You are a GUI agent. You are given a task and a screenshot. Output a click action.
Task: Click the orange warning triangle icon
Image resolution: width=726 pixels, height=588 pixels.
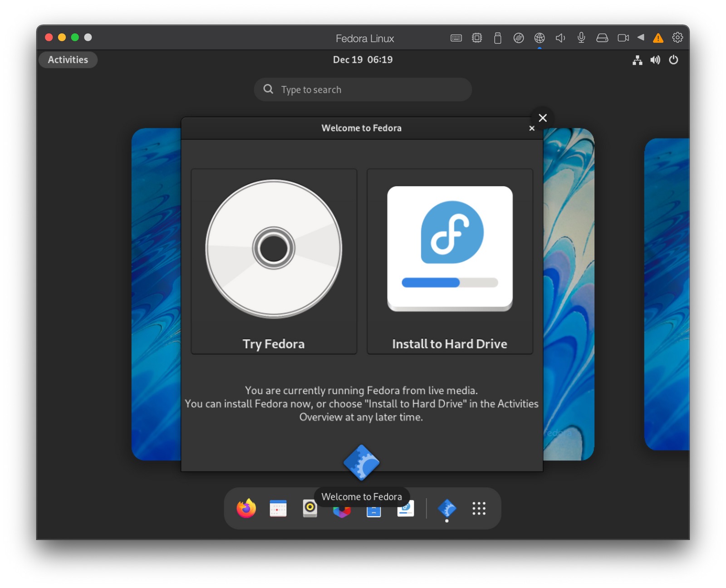click(658, 38)
